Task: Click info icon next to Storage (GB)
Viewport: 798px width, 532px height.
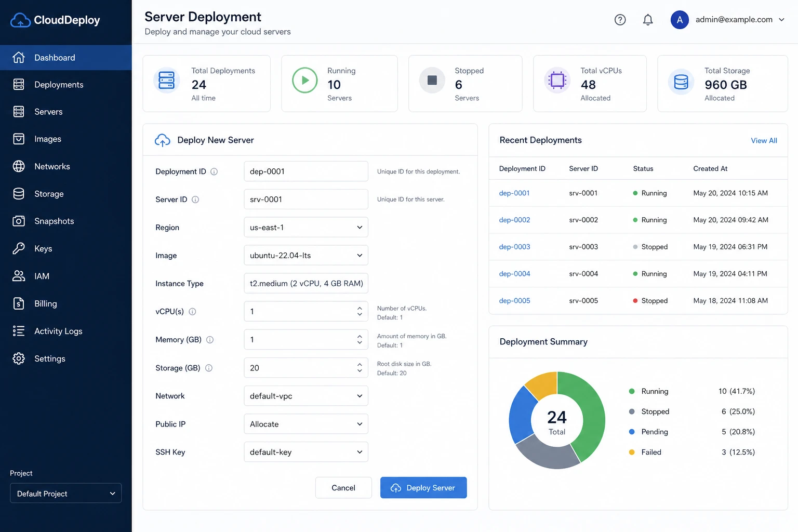Action: coord(209,368)
